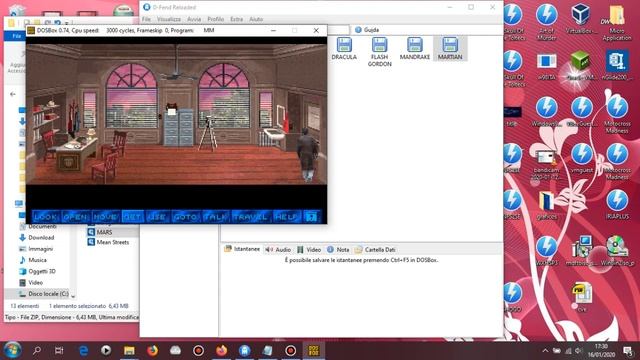This screenshot has width=640, height=360.
Task: Open the Visualizza menu
Action: pos(169,19)
